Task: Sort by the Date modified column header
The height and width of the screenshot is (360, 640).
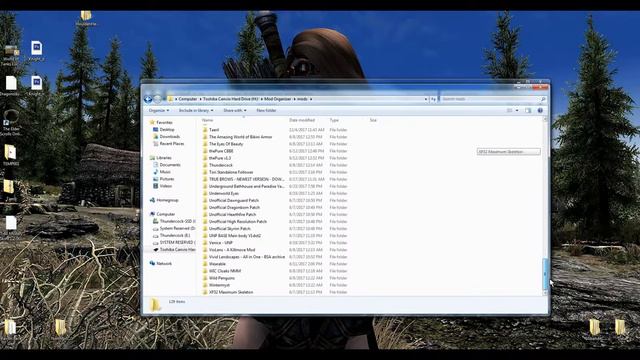Action: [302, 120]
